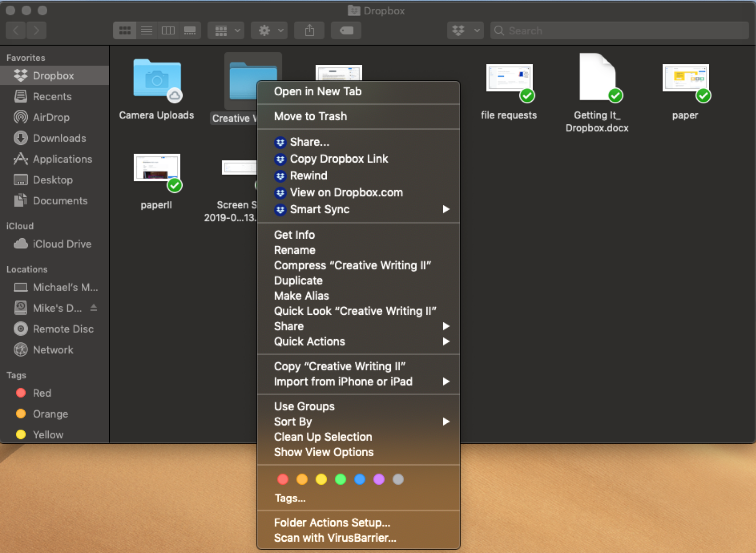The image size is (756, 553).
Task: Toggle Use Groups
Action: tap(359, 406)
